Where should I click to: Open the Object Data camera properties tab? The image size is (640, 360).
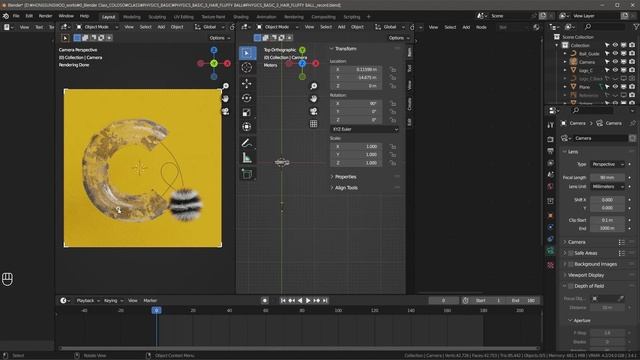(550, 251)
